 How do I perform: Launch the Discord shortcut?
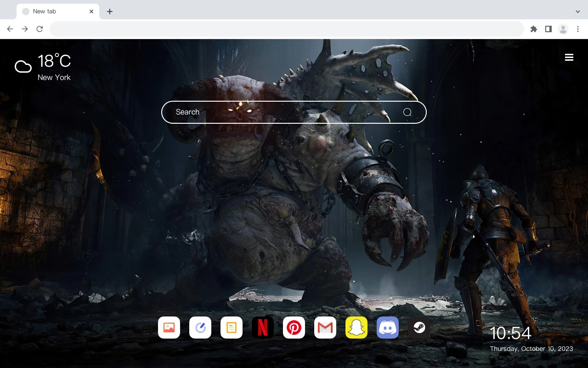[388, 328]
